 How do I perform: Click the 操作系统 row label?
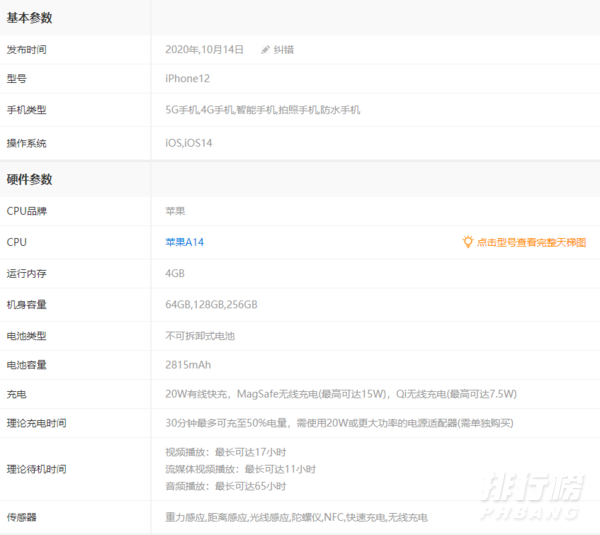[x=26, y=144]
